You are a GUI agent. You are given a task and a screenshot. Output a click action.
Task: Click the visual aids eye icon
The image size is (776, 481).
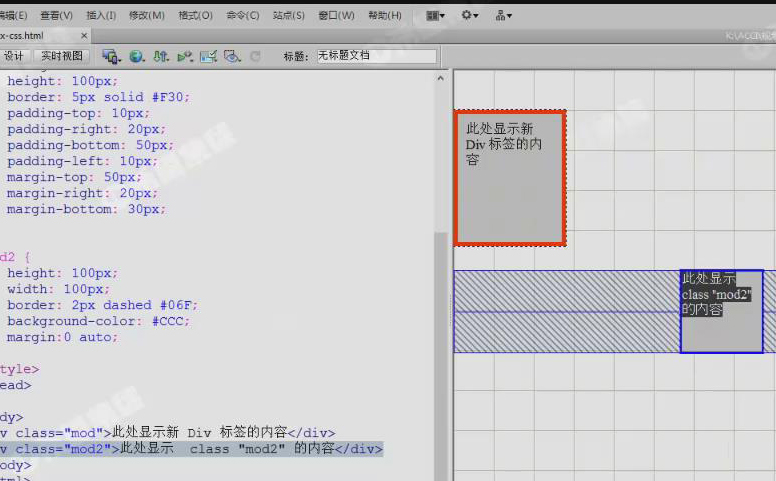tap(232, 56)
